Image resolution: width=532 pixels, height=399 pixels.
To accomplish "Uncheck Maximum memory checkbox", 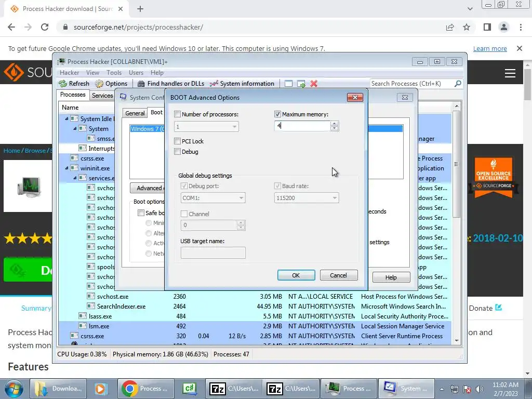I will click(x=277, y=114).
